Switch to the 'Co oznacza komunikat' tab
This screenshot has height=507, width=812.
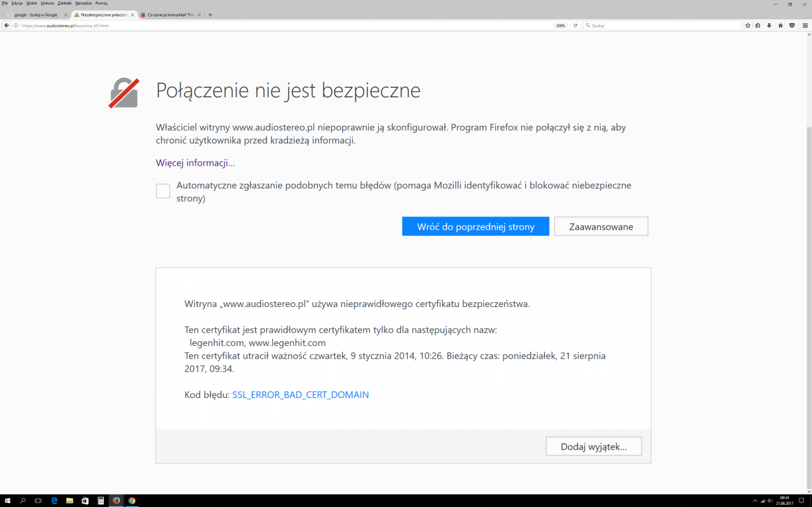point(170,15)
